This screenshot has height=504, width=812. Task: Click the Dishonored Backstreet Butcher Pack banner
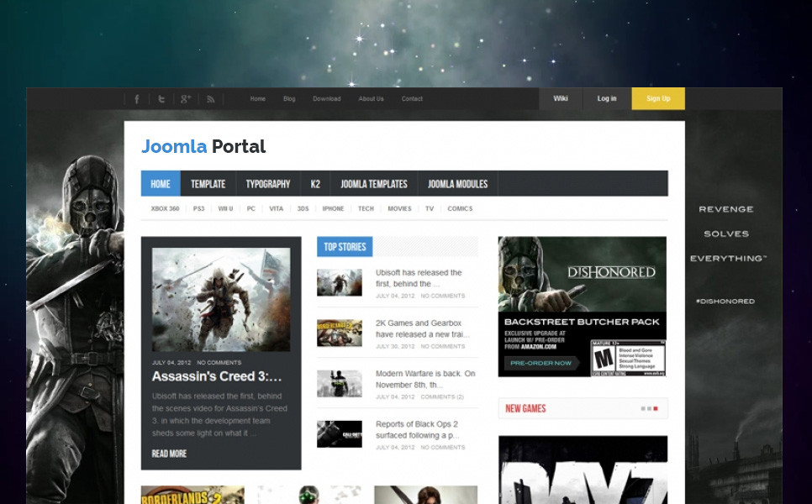tap(583, 307)
